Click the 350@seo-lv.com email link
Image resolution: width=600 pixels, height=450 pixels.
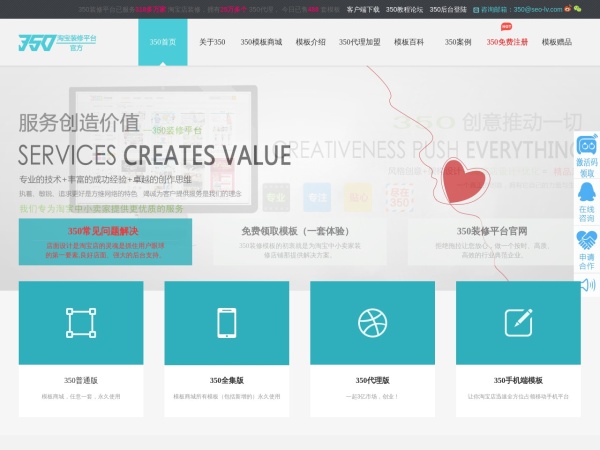(x=538, y=9)
